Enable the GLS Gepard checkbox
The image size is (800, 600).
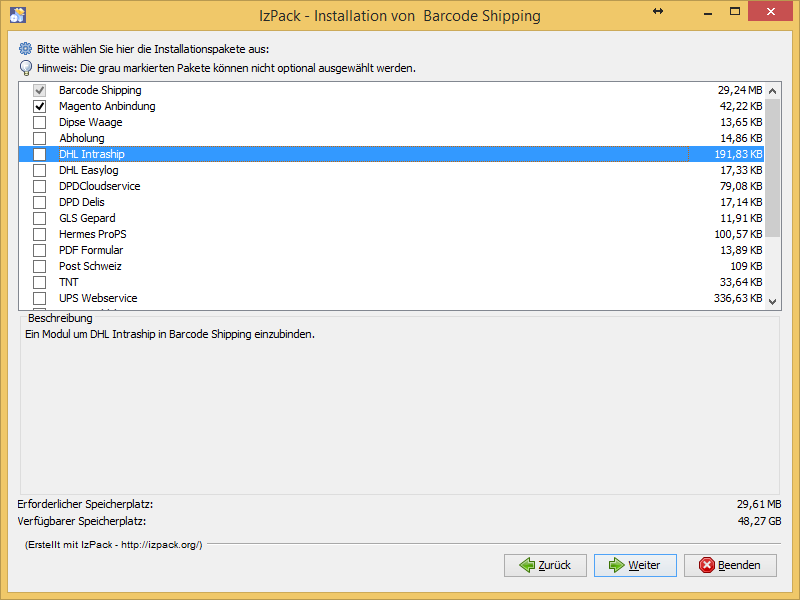click(x=39, y=218)
